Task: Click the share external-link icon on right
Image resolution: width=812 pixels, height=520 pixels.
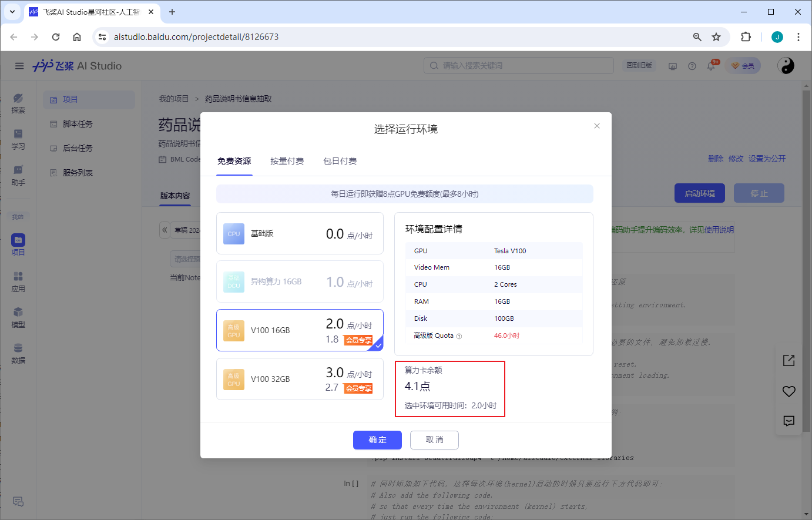Action: pyautogui.click(x=789, y=361)
